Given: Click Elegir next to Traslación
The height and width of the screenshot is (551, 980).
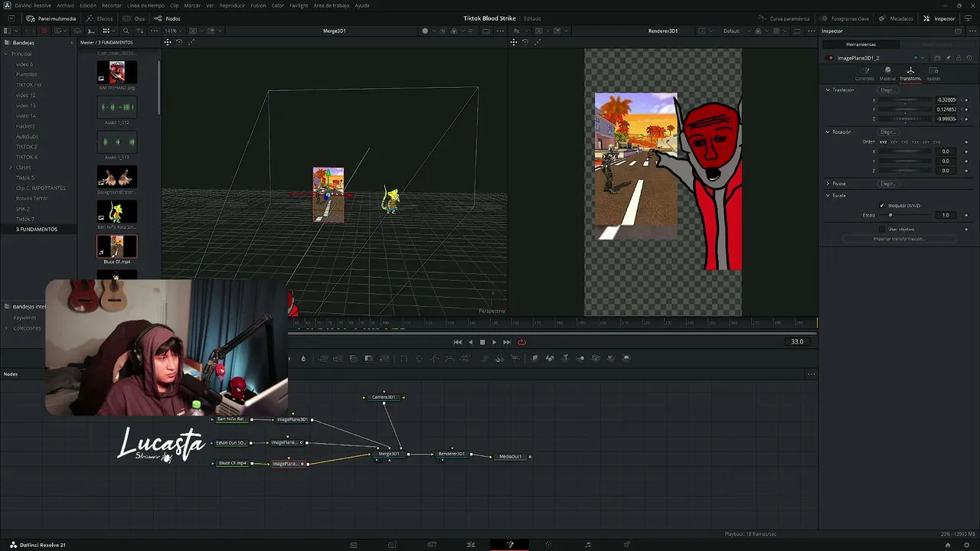Looking at the screenshot, I should pyautogui.click(x=887, y=90).
